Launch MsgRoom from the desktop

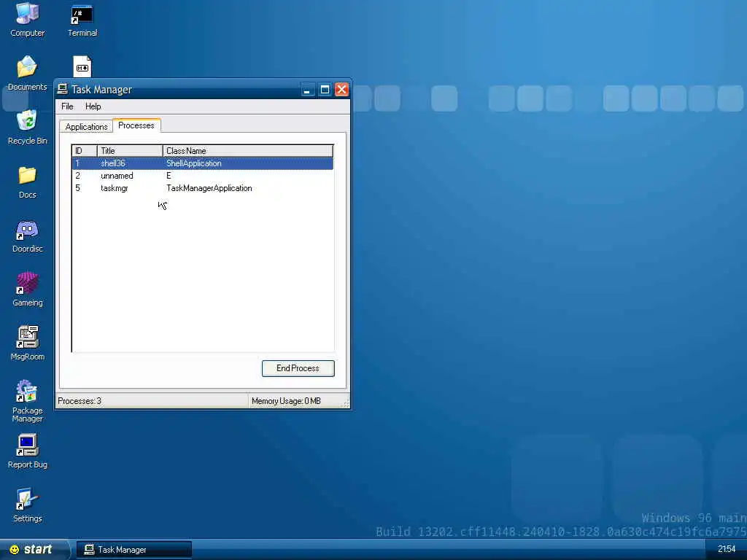point(27,343)
